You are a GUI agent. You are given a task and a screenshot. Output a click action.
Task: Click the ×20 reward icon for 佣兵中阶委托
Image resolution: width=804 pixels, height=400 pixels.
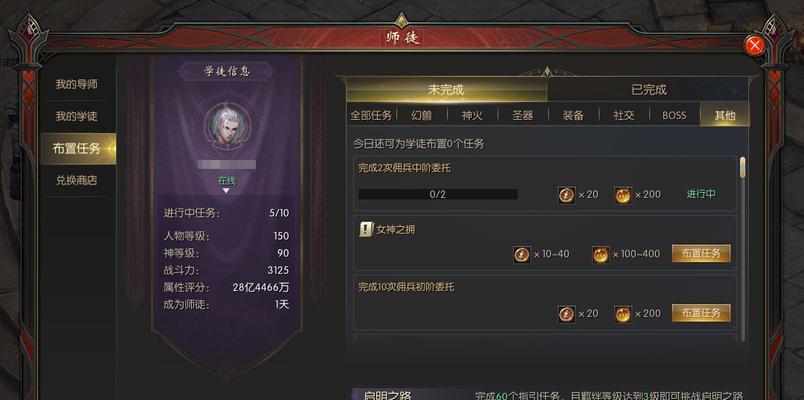point(566,195)
